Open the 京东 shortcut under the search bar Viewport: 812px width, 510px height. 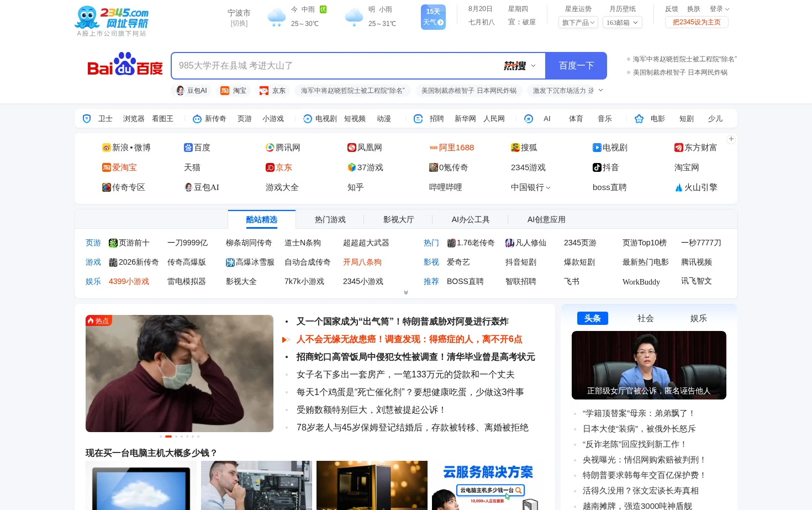[272, 91]
